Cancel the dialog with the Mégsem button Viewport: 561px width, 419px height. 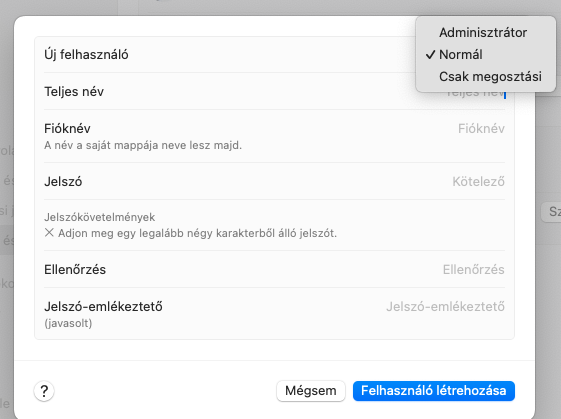311,391
